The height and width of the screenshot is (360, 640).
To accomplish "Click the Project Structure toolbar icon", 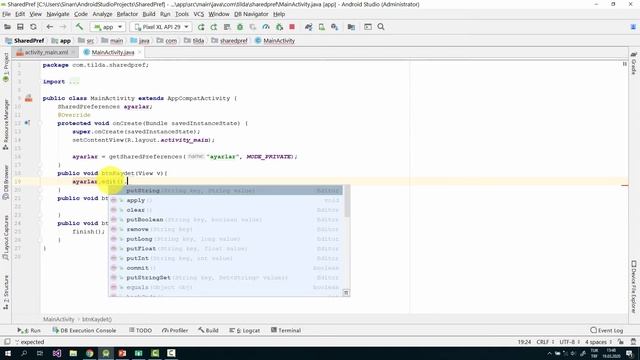I will [x=351, y=27].
